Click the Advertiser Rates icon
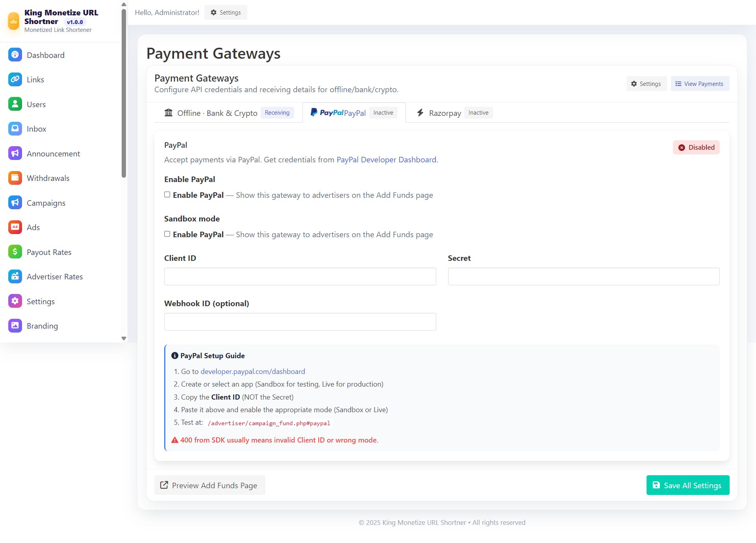The height and width of the screenshot is (543, 756). (x=15, y=276)
